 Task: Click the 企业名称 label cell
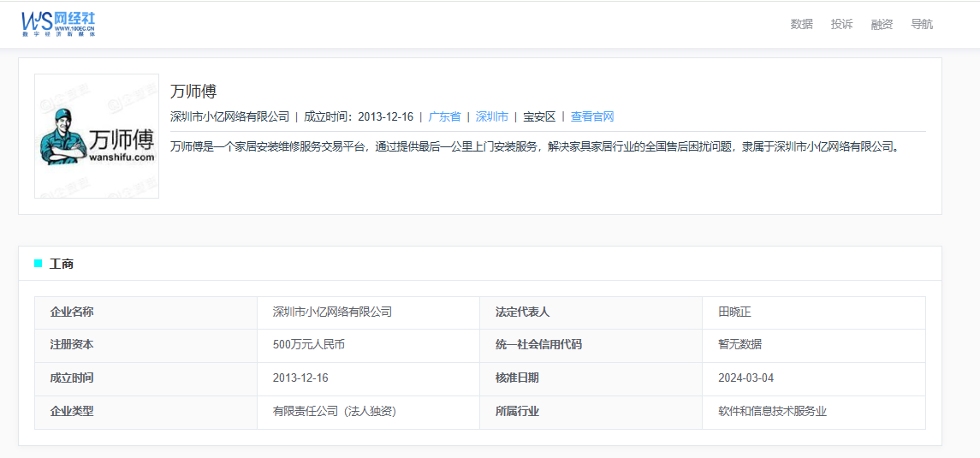click(x=146, y=312)
